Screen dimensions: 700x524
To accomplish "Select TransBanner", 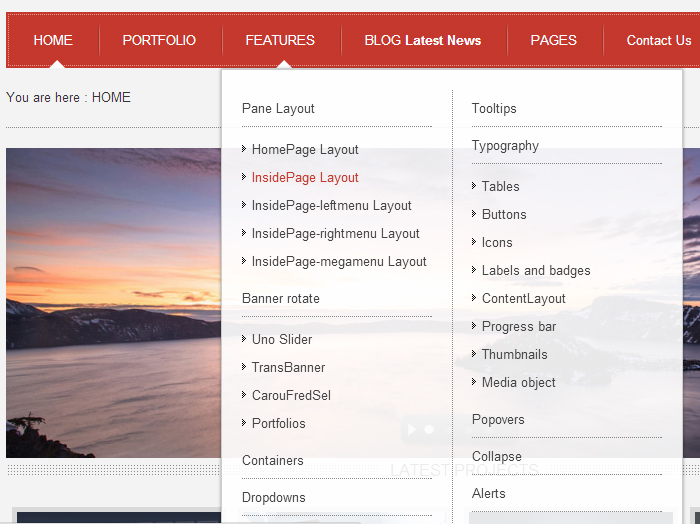I will pyautogui.click(x=288, y=368).
